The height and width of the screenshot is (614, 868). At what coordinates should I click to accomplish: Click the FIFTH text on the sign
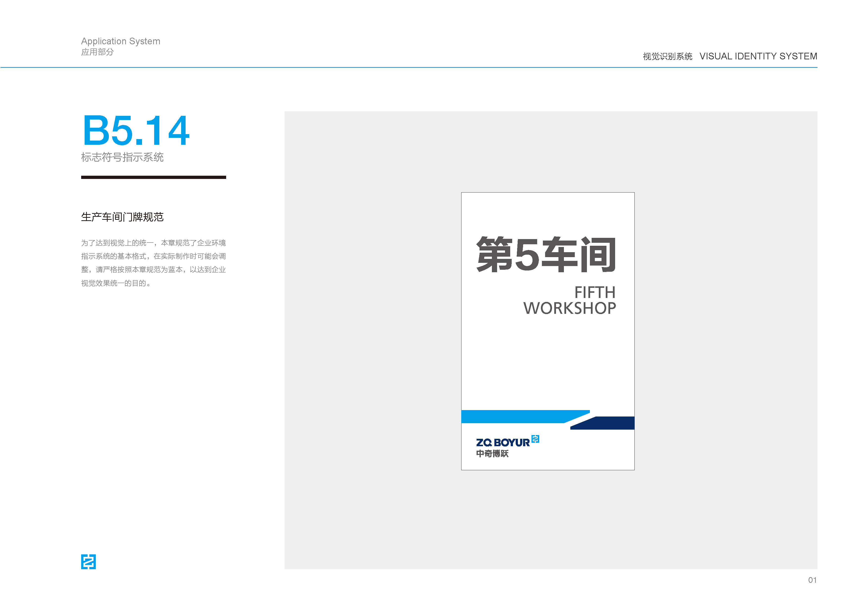(x=595, y=292)
